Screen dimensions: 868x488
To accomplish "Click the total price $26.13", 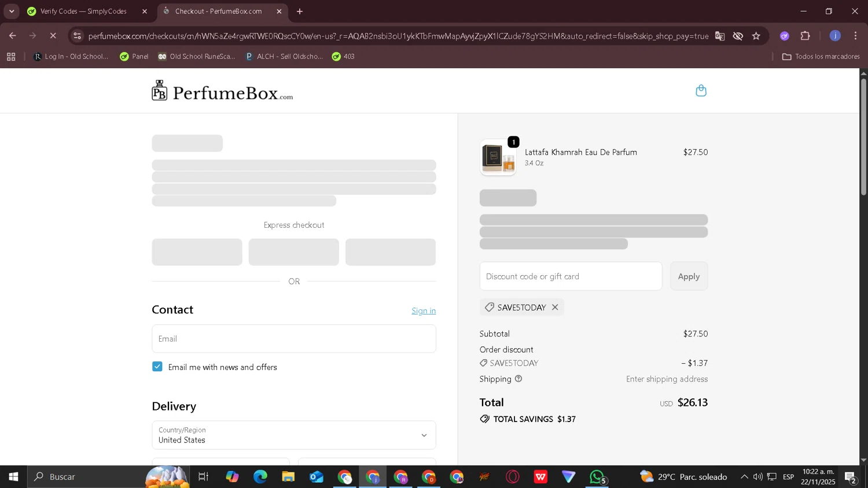I will tap(693, 402).
